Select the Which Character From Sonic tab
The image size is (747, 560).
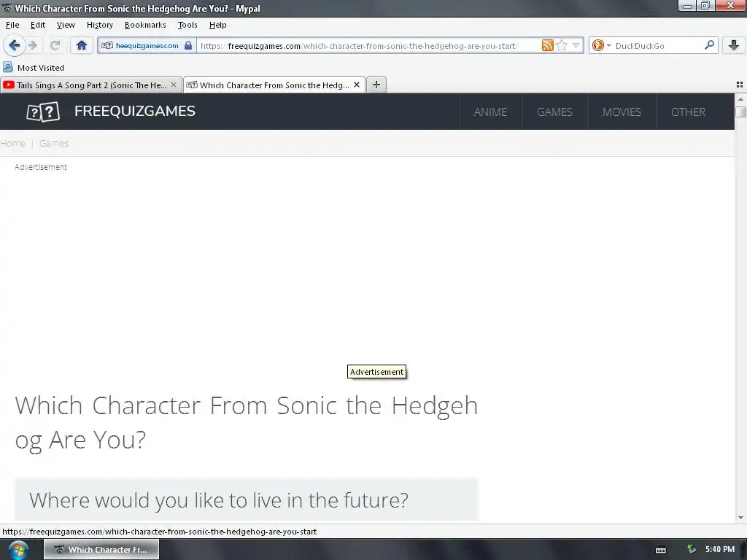[x=274, y=85]
